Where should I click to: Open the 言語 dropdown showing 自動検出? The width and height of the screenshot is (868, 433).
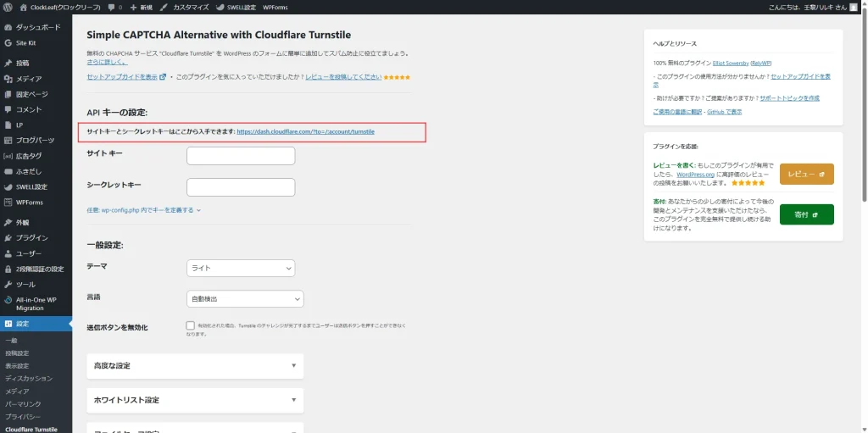[244, 298]
